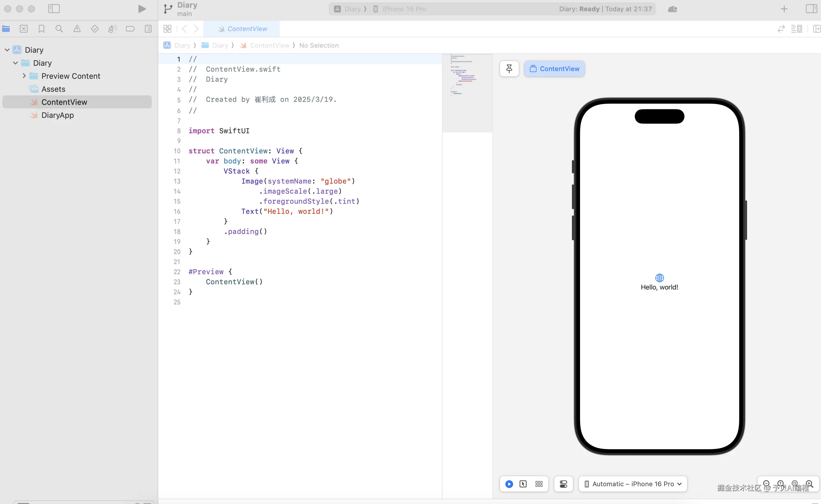Pin the preview with the pin icon
Screen dimensions: 821x504
coord(509,69)
